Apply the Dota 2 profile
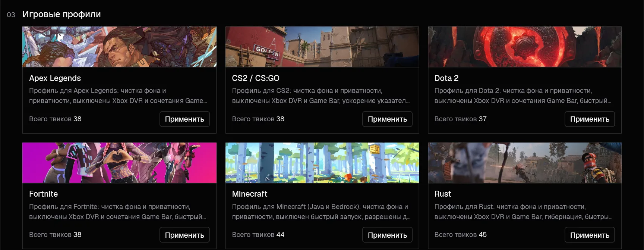Viewport: 644px width, 250px height. tap(590, 119)
